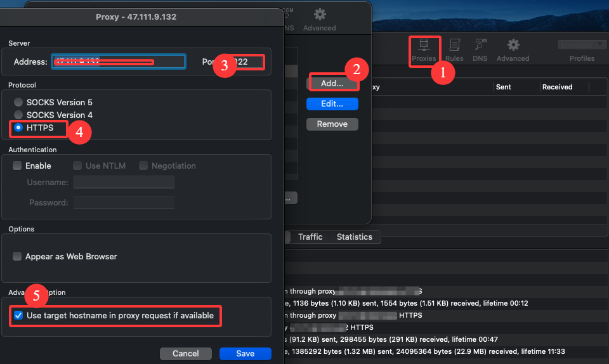Remove the selected proxy
609x364 pixels.
[332, 124]
